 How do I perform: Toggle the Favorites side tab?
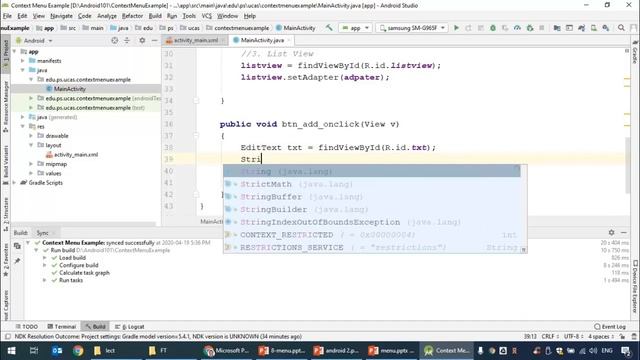click(x=6, y=259)
